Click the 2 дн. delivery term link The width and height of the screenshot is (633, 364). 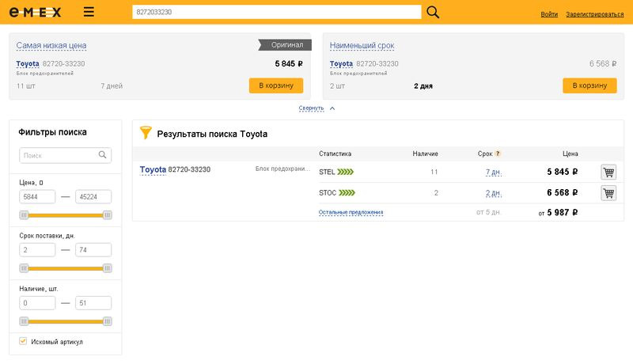pos(493,193)
